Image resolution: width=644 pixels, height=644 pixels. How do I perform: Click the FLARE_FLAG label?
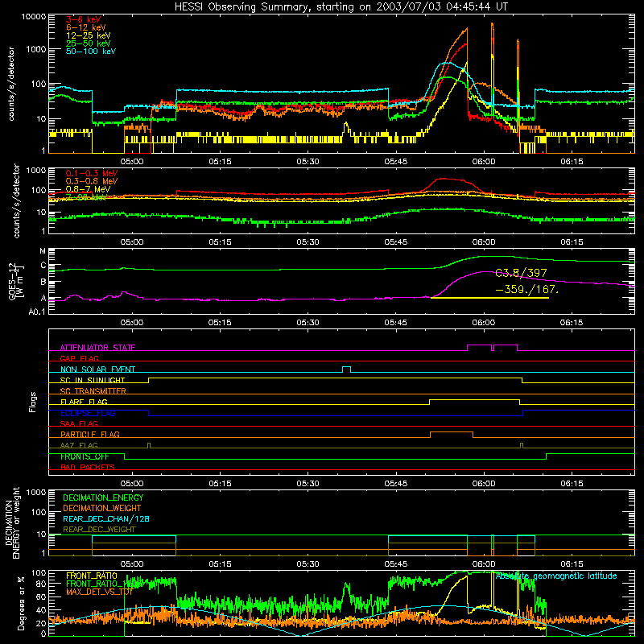(x=84, y=402)
